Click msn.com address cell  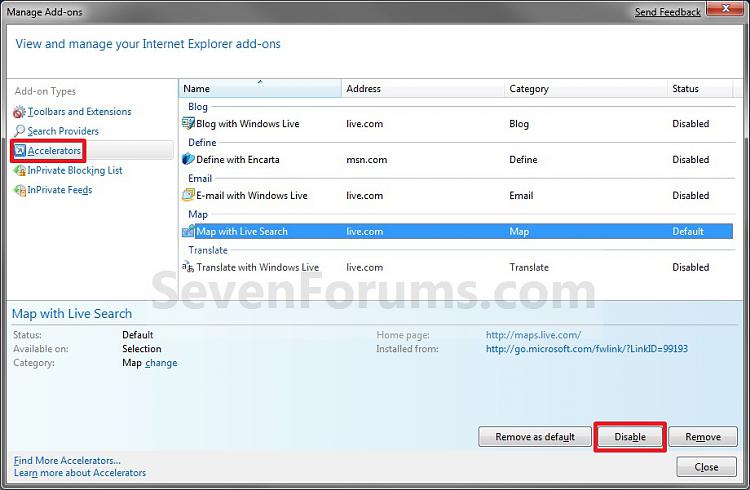point(366,159)
